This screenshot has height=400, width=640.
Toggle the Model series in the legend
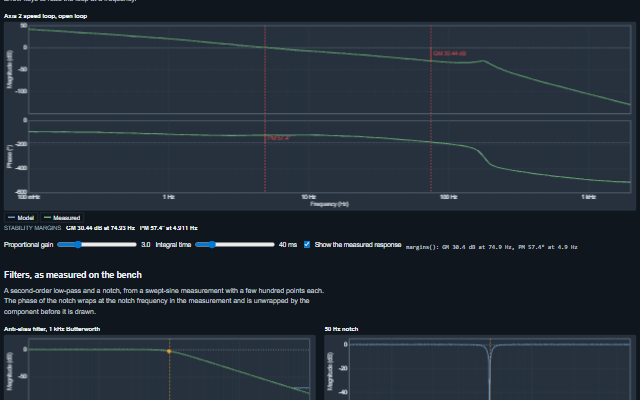(x=21, y=218)
